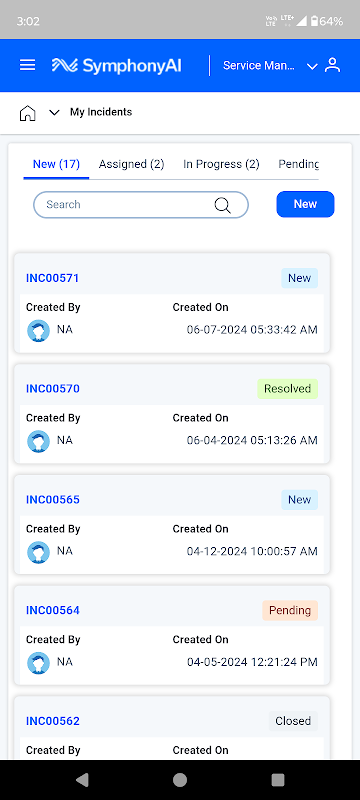Open incident INC00562

pos(53,721)
